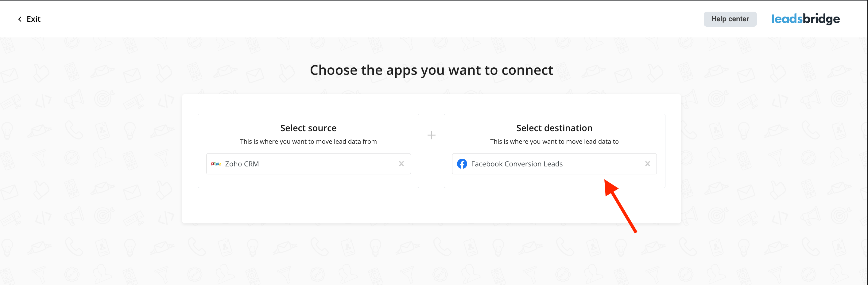868x285 pixels.
Task: Click the 'Choose the apps you want to connect' title
Action: tap(431, 70)
